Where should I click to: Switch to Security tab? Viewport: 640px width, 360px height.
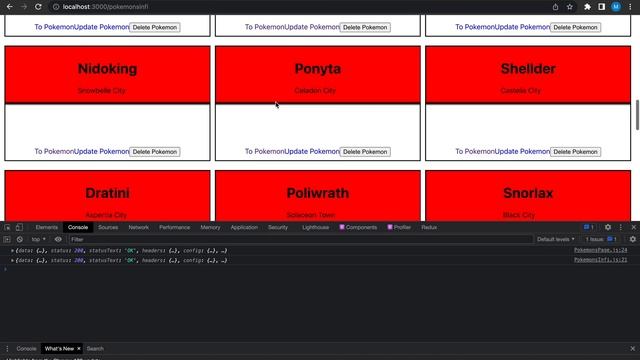(278, 227)
